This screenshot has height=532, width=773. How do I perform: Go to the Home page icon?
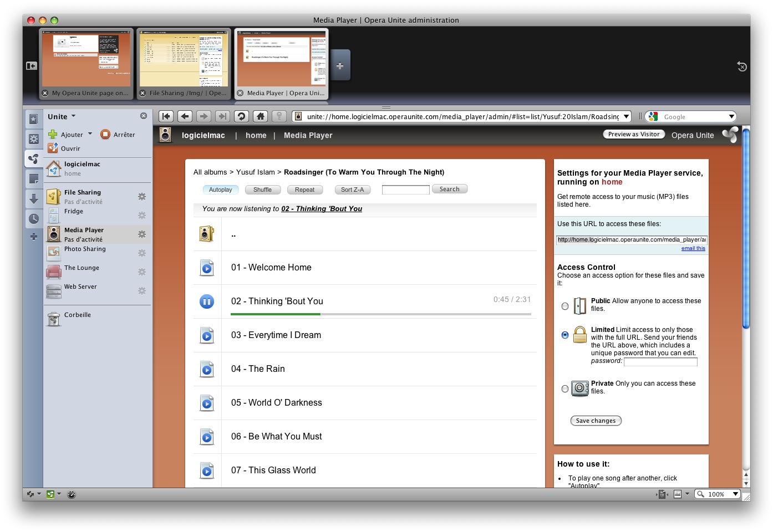pos(260,116)
